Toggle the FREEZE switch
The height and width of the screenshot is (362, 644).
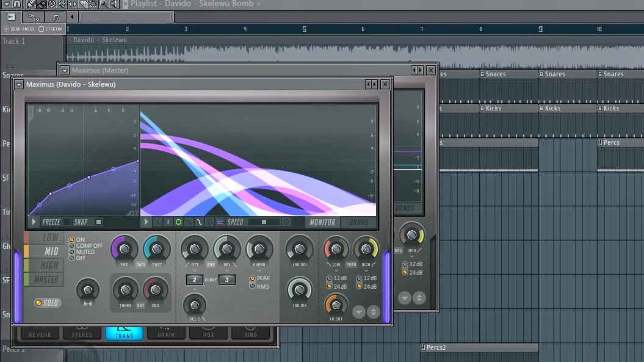click(56, 222)
